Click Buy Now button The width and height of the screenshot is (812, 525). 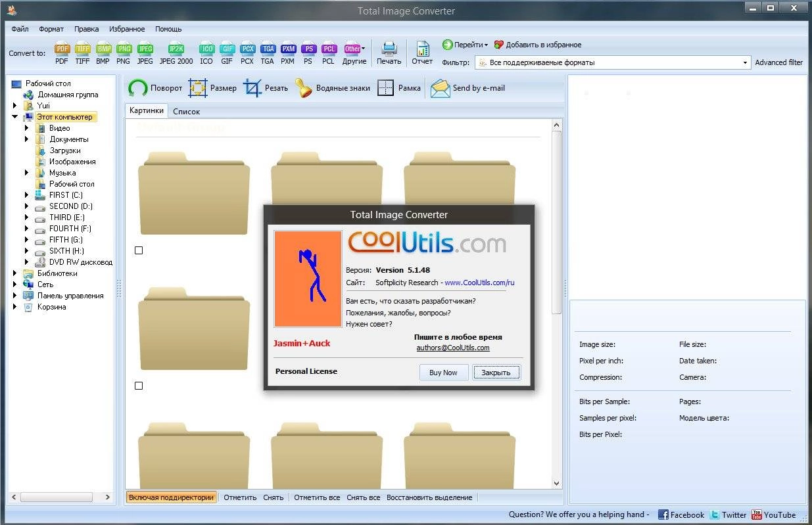click(x=443, y=373)
